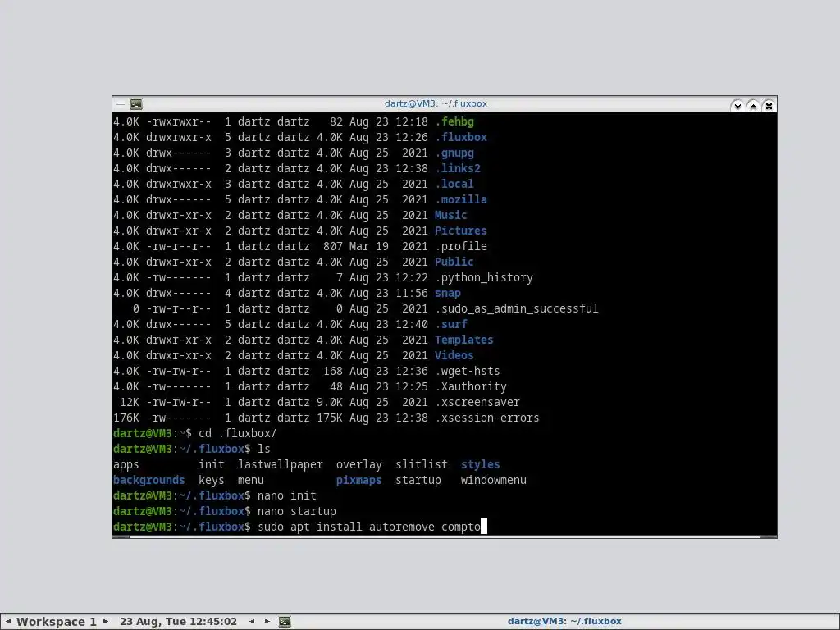Viewport: 840px width, 630px height.
Task: Switch to next workspace with the arrow after Workspace 1
Action: (x=106, y=622)
